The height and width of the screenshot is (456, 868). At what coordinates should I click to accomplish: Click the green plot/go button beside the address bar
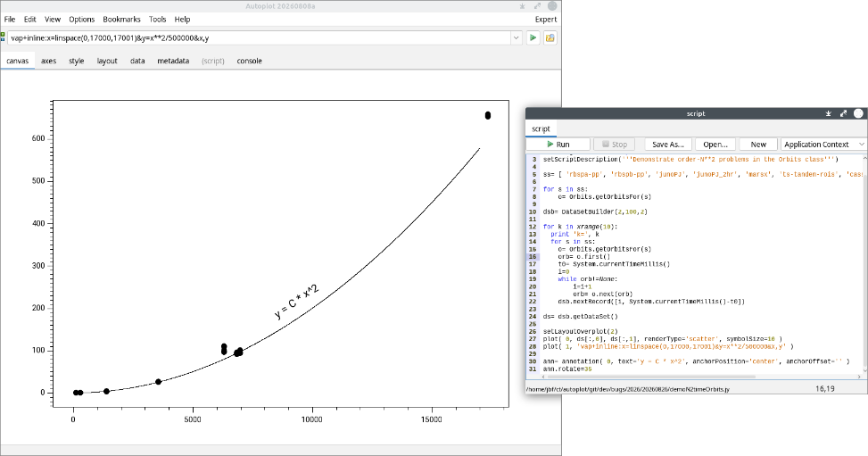coord(533,38)
